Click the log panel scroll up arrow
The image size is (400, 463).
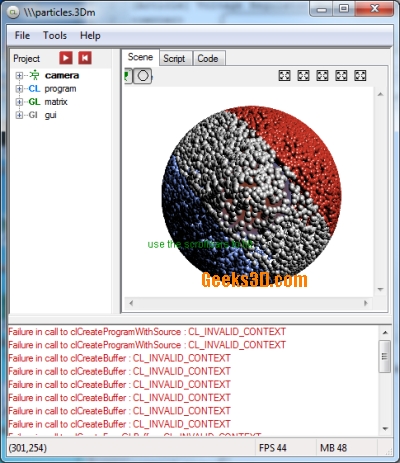click(x=385, y=333)
